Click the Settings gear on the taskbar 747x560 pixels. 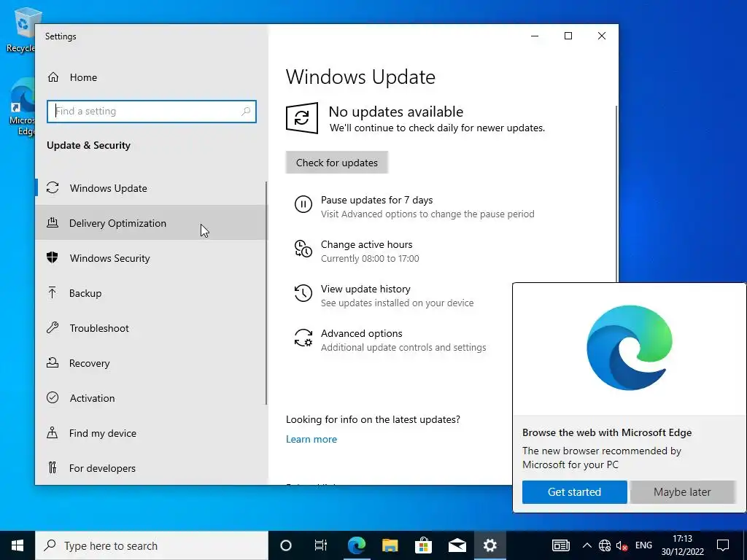click(x=489, y=545)
